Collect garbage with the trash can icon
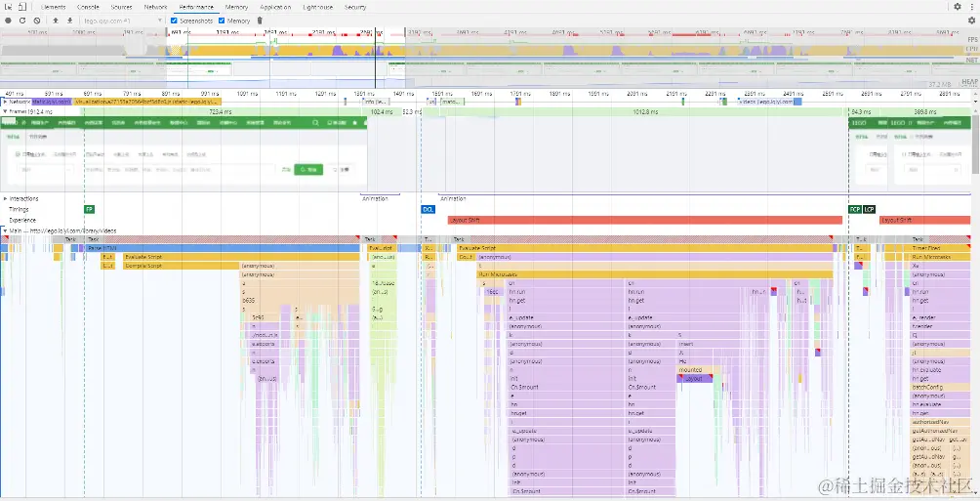This screenshot has width=980, height=502. 260,21
